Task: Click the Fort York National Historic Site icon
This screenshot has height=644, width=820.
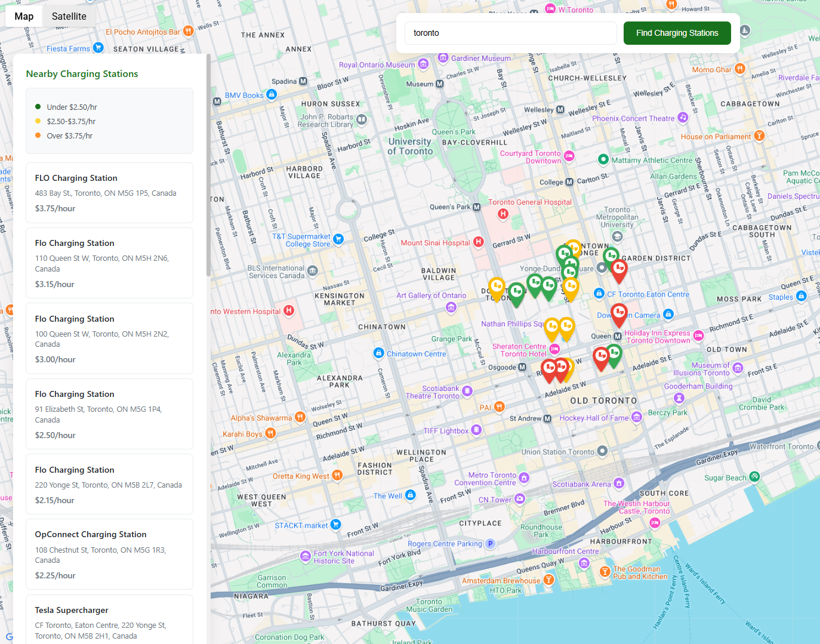Action: pyautogui.click(x=306, y=556)
